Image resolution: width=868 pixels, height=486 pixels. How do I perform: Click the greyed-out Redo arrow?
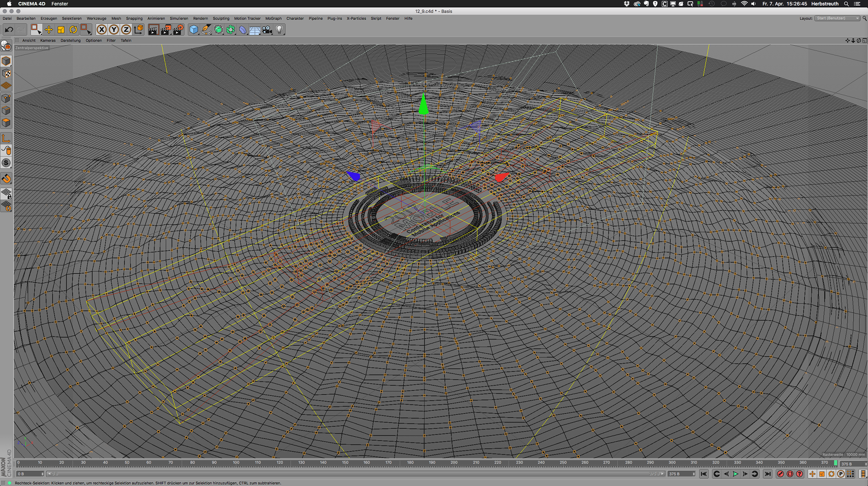coord(20,30)
